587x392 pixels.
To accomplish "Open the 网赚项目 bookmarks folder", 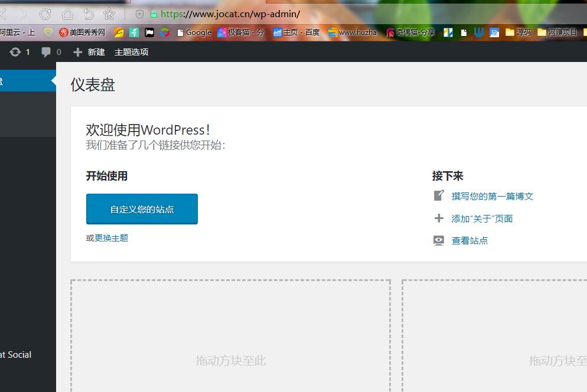I will [557, 32].
